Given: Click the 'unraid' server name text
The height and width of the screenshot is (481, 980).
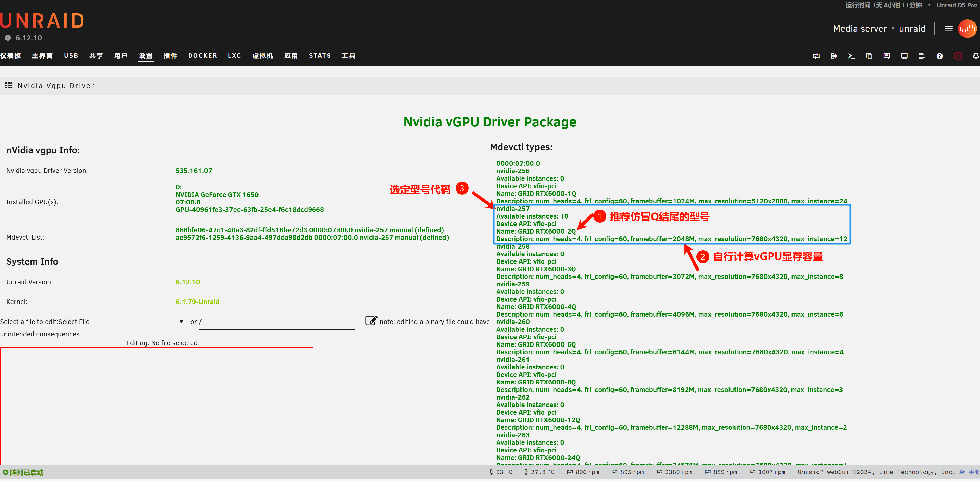Looking at the screenshot, I should tap(912, 29).
